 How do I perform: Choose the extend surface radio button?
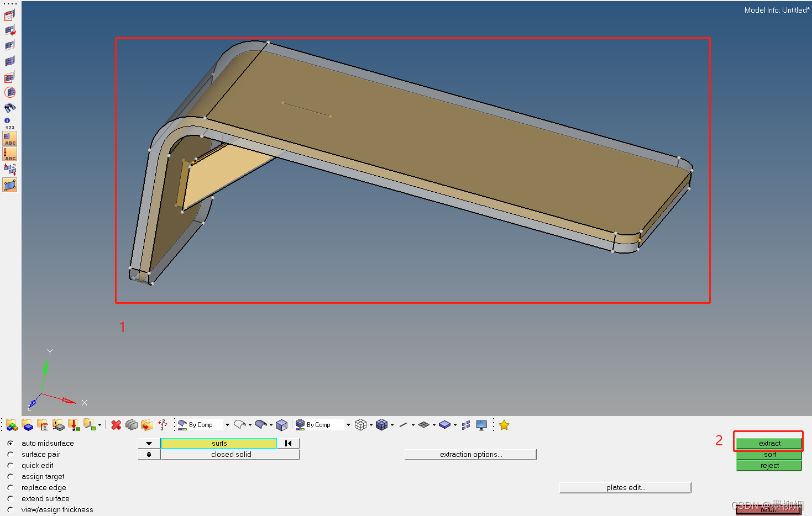(11, 499)
